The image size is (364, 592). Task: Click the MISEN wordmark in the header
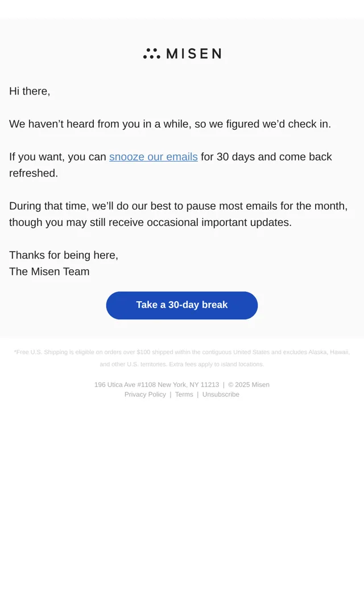tap(194, 54)
